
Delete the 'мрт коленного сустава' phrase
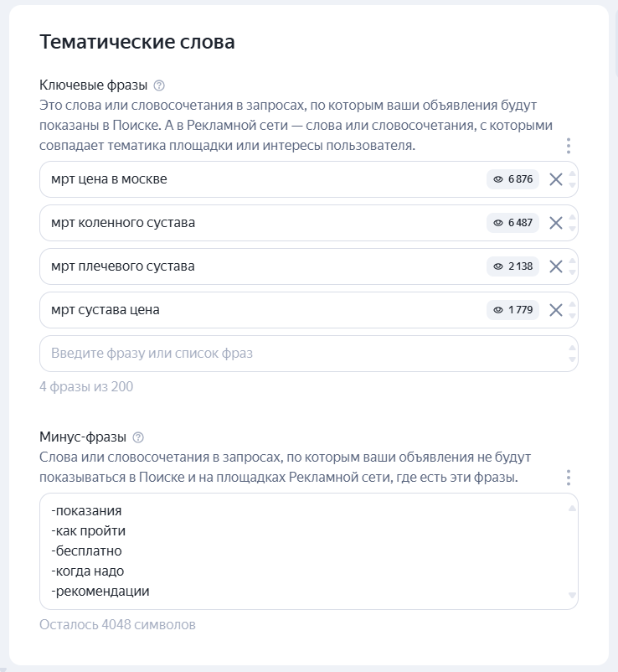555,223
